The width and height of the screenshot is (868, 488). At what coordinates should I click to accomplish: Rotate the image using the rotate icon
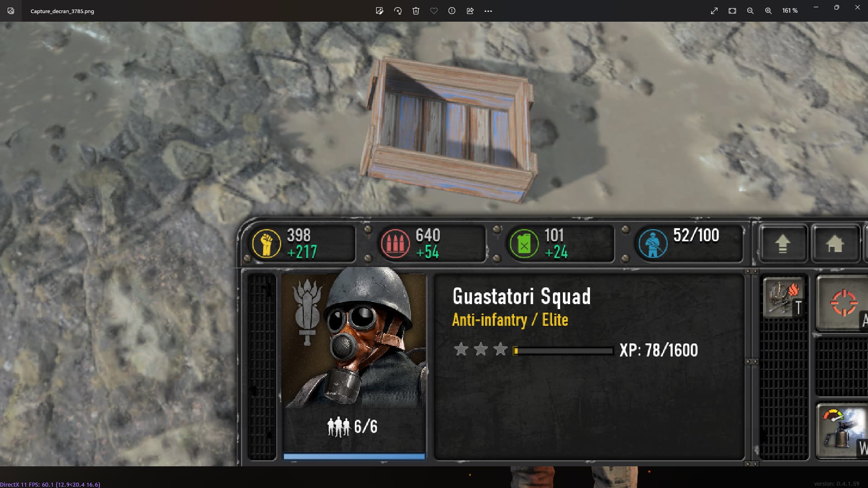pyautogui.click(x=398, y=11)
